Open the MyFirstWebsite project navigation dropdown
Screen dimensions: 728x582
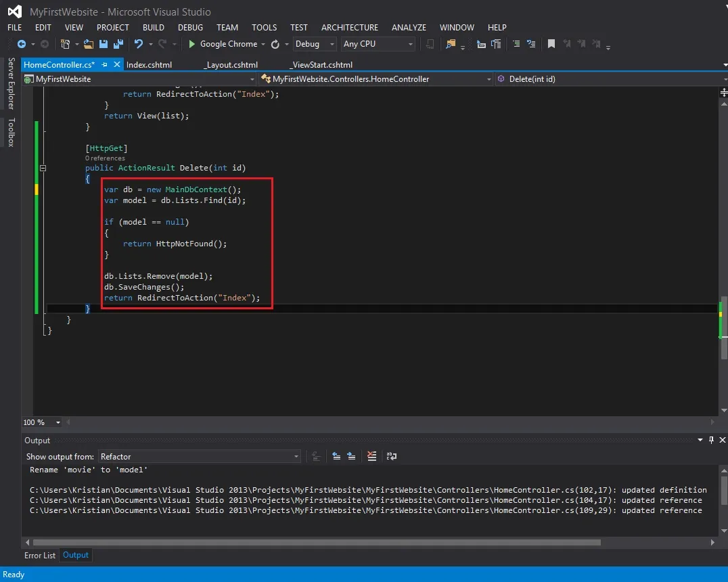(139, 79)
